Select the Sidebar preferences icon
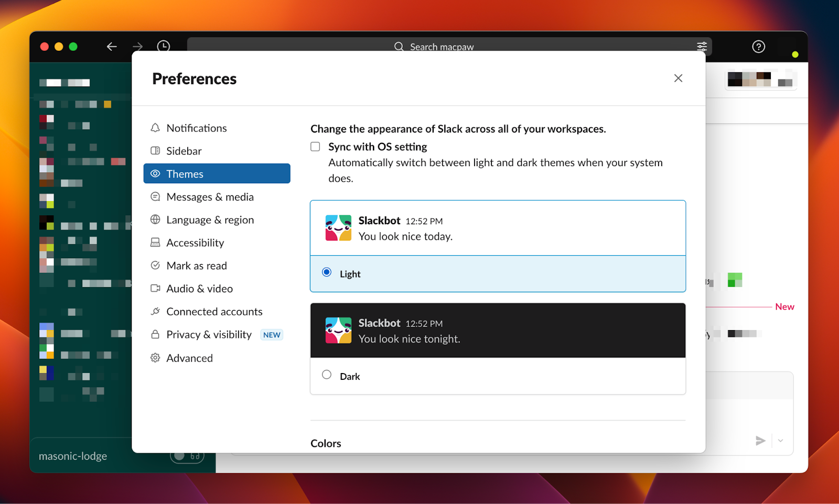 coord(155,150)
